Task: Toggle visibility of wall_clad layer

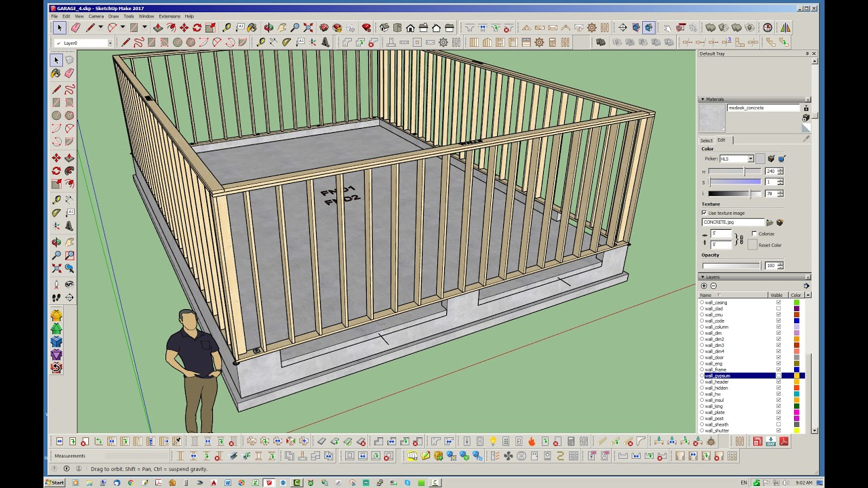Action: [x=778, y=309]
